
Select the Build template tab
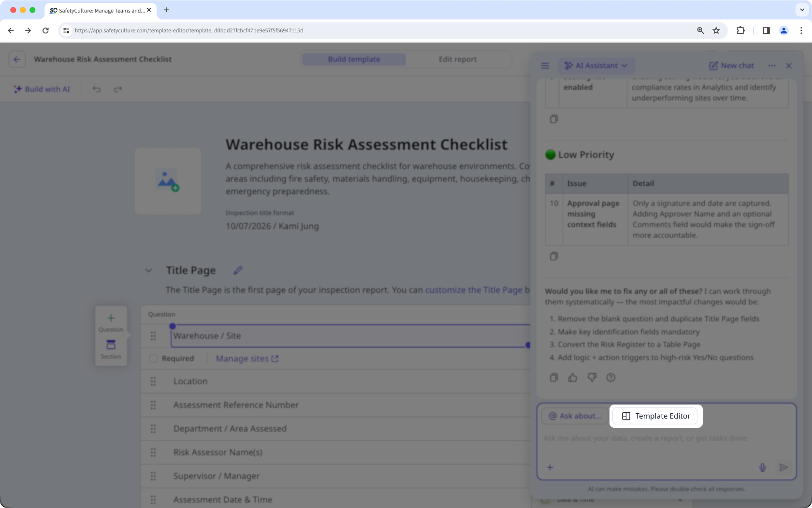click(x=354, y=59)
